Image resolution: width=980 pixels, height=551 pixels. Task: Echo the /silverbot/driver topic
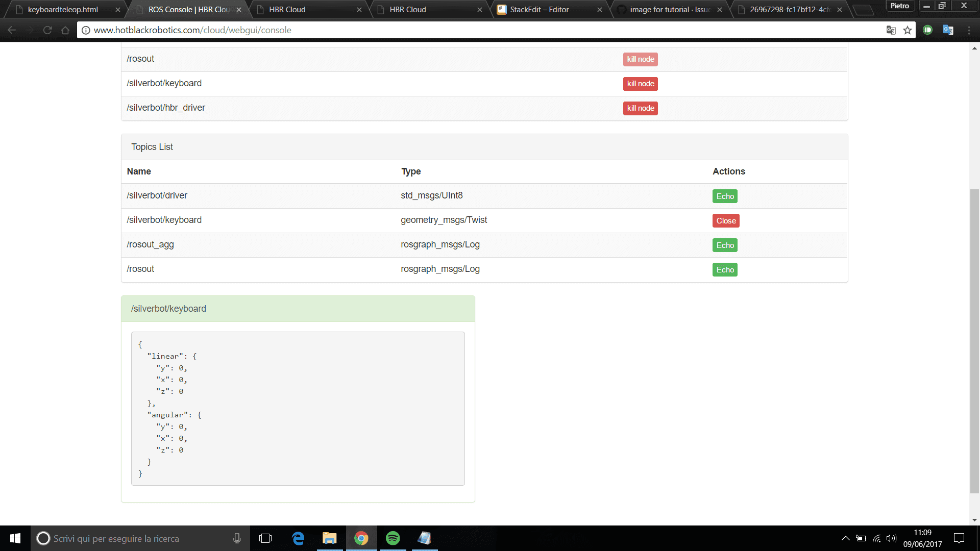click(x=725, y=196)
